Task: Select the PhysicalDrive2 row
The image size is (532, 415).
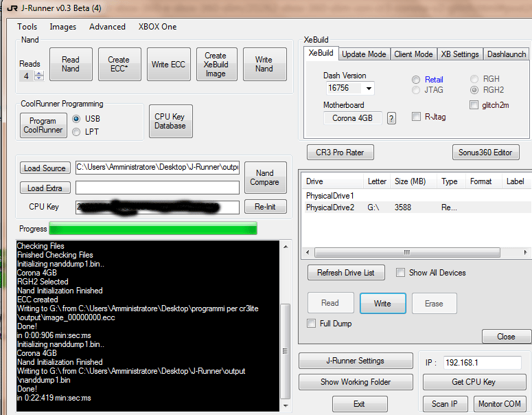Action: click(416, 207)
